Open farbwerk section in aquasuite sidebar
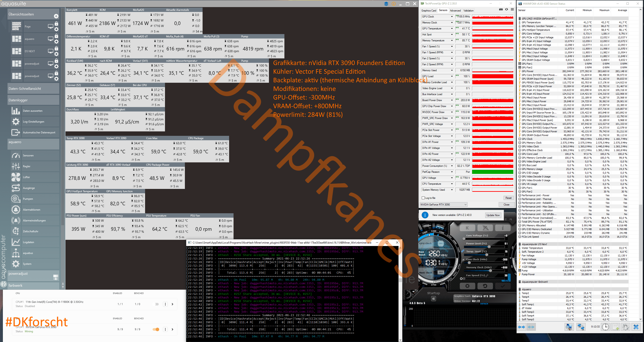This screenshot has height=342, width=644. 33,286
